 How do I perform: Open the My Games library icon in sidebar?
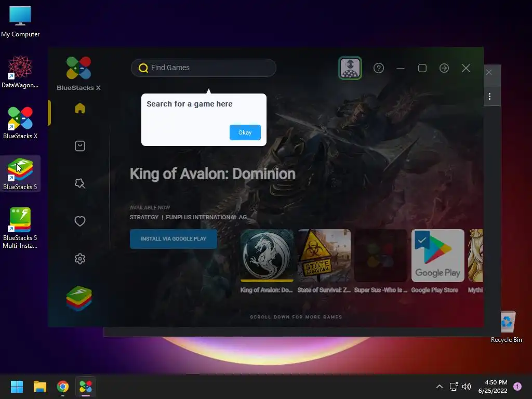tap(79, 146)
